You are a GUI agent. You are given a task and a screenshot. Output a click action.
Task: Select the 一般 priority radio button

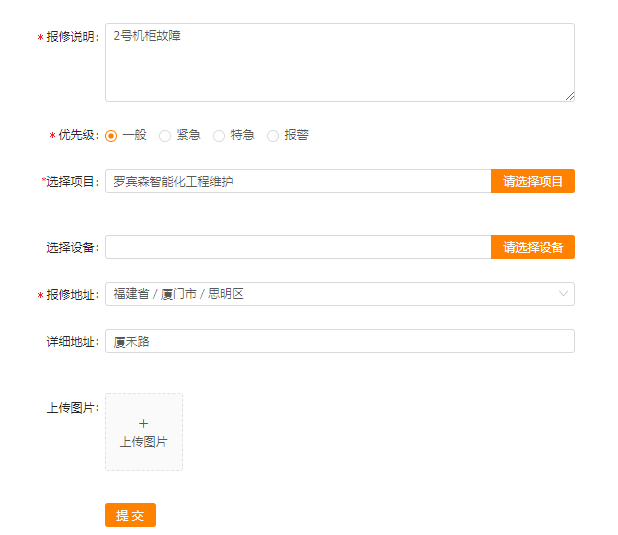(x=111, y=136)
